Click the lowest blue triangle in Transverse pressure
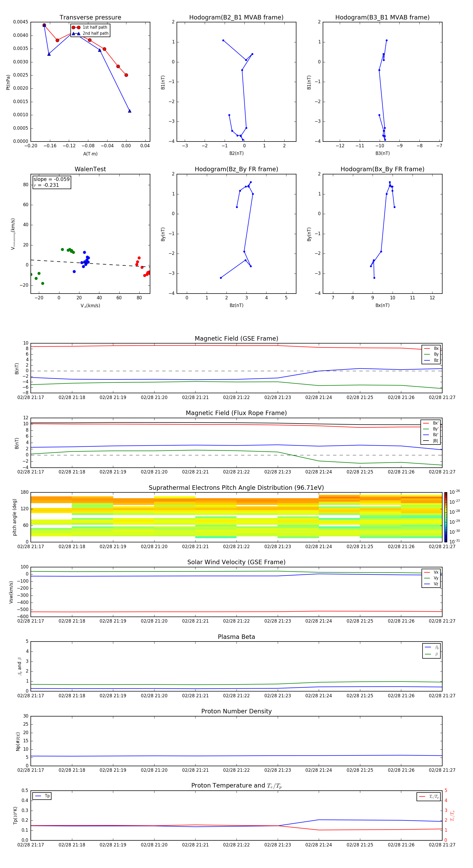The height and width of the screenshot is (868, 473). click(x=130, y=111)
